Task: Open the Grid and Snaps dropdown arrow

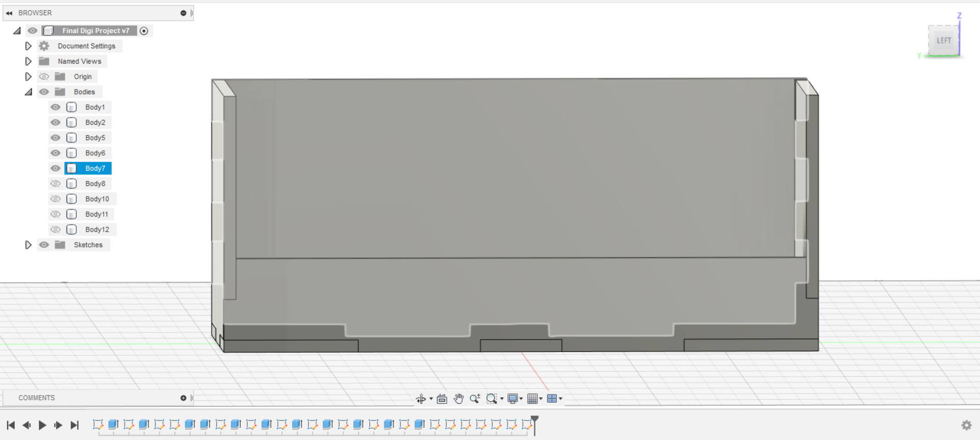Action: (x=541, y=399)
